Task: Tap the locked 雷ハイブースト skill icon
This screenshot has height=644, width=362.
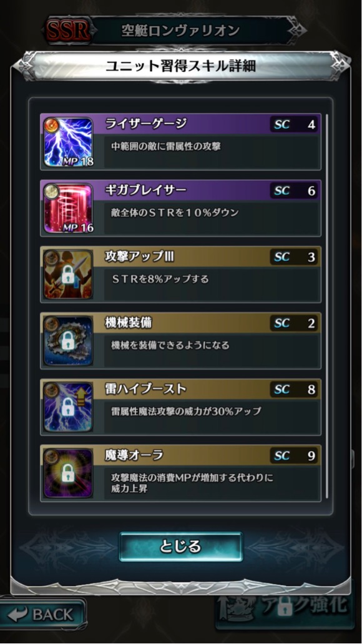Action: (x=69, y=407)
